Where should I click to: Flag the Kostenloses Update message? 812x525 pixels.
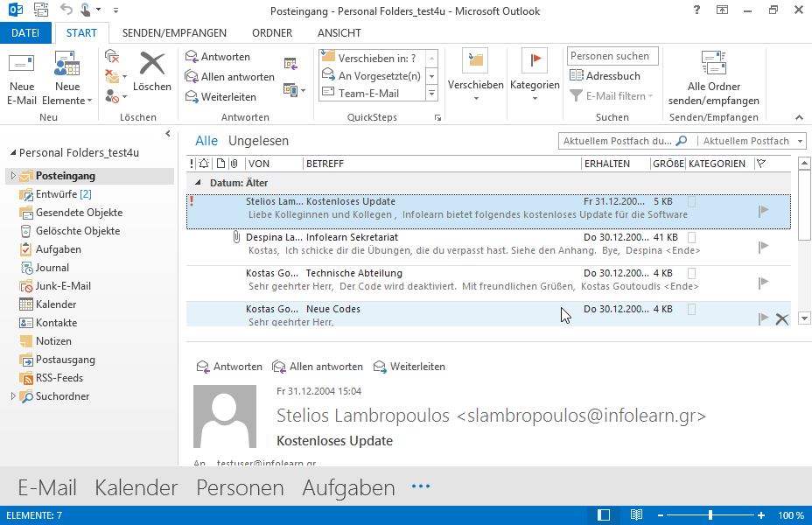coord(763,211)
